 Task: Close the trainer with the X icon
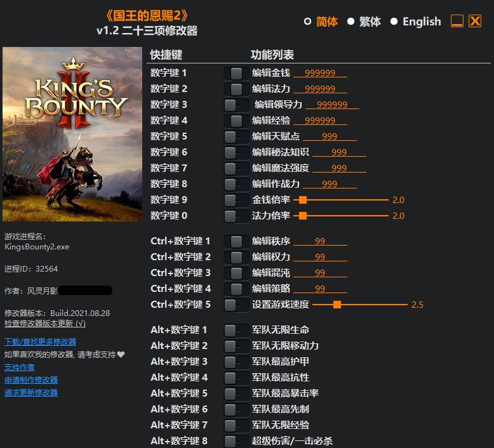(475, 21)
